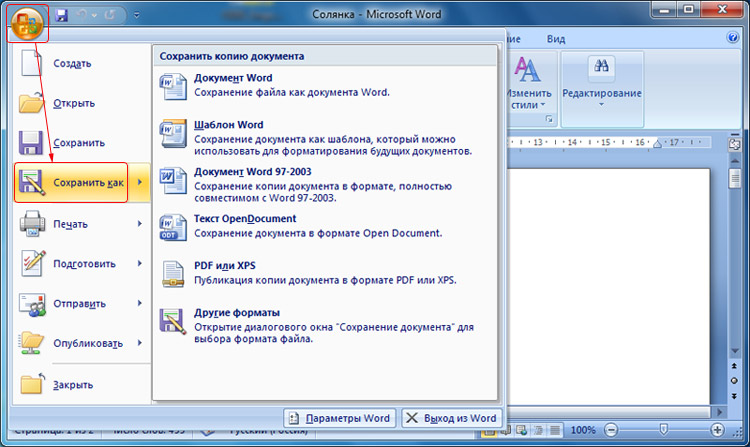Choose Закрыть to close the document

(82, 384)
